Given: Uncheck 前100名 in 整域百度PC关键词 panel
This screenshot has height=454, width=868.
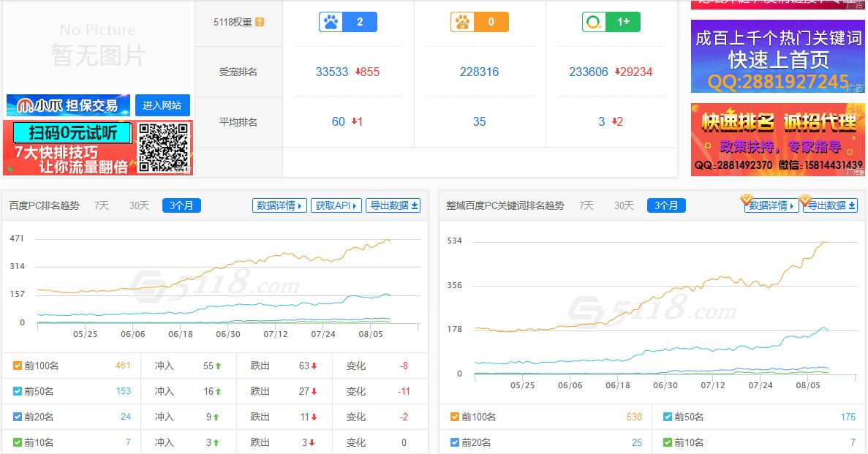Looking at the screenshot, I should 455,417.
